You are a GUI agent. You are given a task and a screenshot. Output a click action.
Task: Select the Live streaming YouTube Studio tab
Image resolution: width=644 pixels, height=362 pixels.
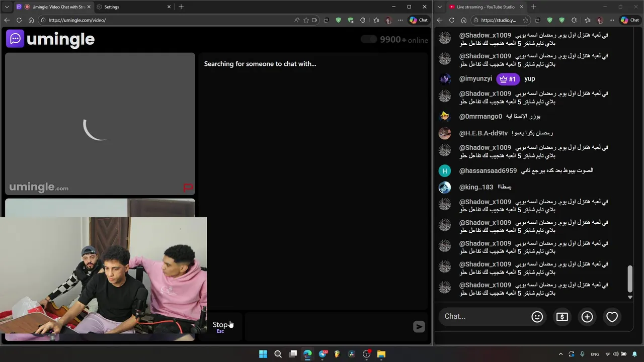pyautogui.click(x=487, y=7)
